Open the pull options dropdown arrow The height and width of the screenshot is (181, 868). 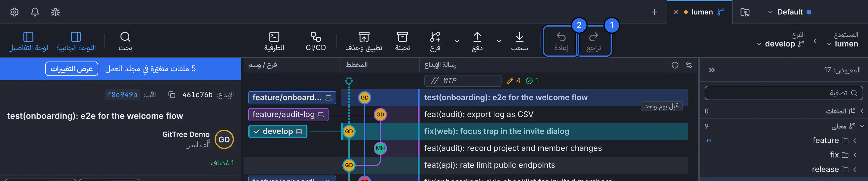pos(499,41)
